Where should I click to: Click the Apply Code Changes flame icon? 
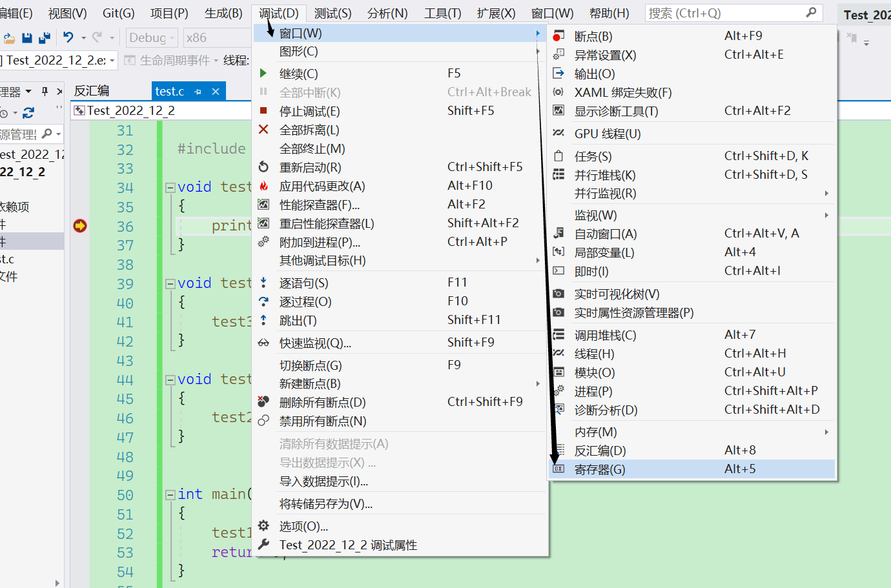263,186
